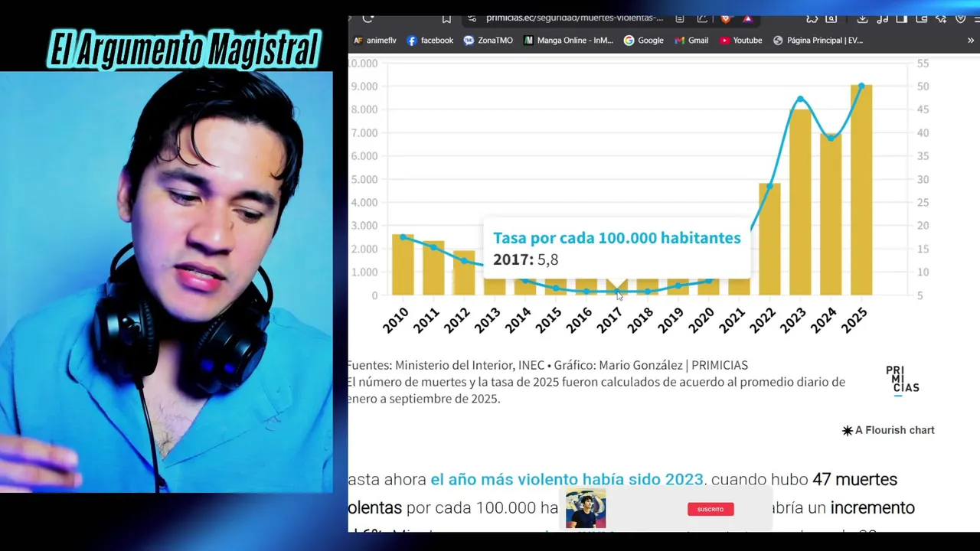
Task: Open the Brave Rewards triangle icon
Action: click(747, 18)
